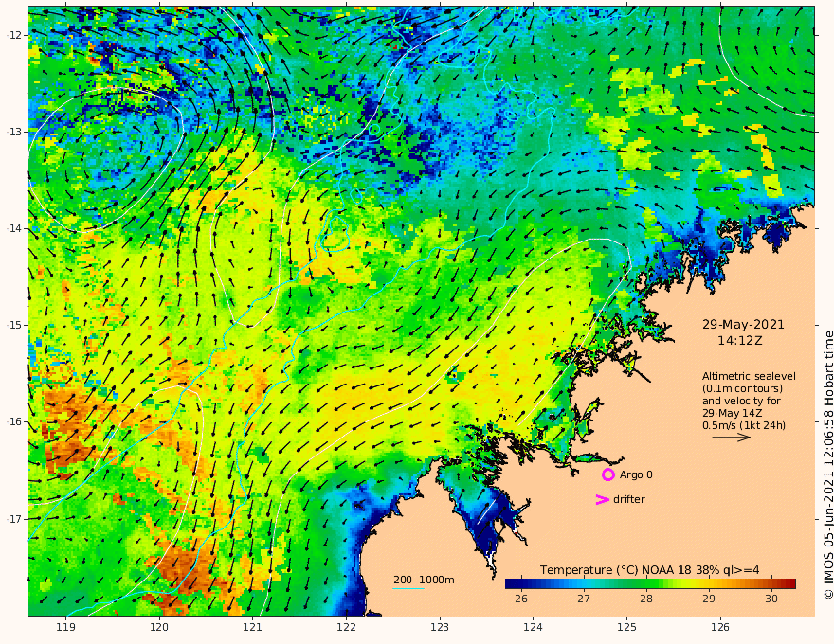
Task: Click the '29 May 14Z' legend line
Action: point(733,413)
